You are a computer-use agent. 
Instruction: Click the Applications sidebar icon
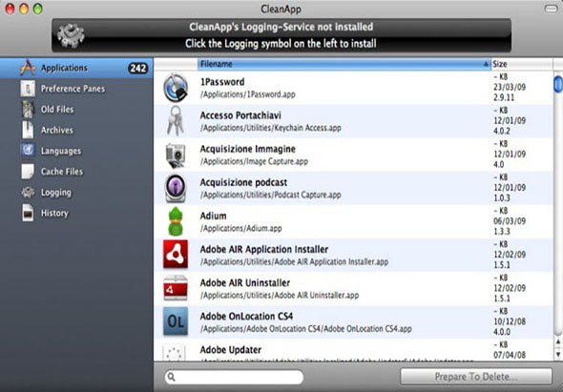click(28, 68)
